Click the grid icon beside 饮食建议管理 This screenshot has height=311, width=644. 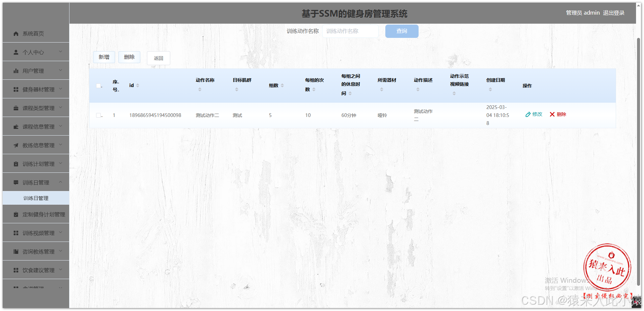(x=16, y=270)
